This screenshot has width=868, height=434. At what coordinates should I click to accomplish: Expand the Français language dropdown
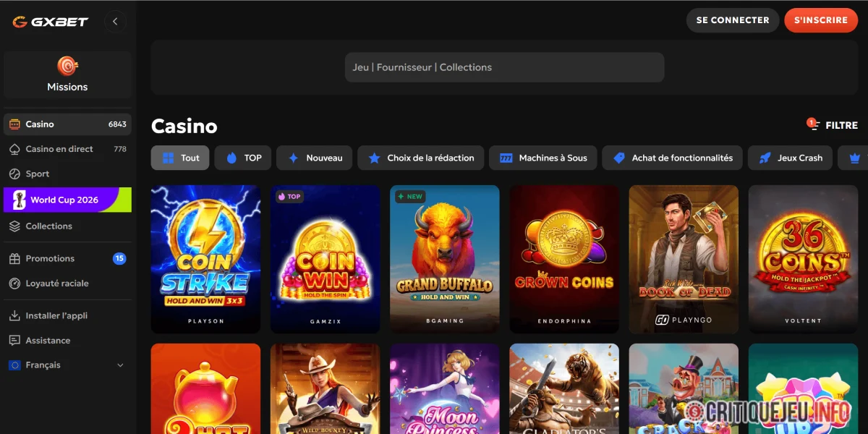click(x=67, y=365)
